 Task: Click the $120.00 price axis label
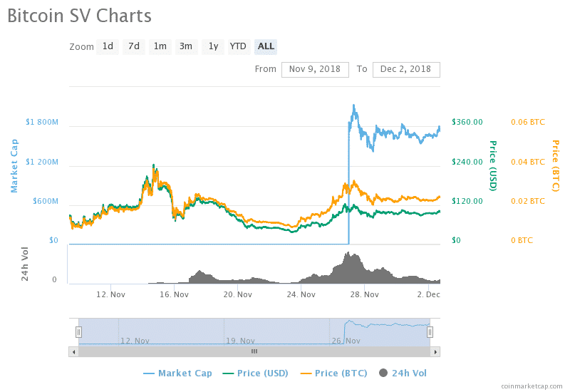click(x=467, y=201)
